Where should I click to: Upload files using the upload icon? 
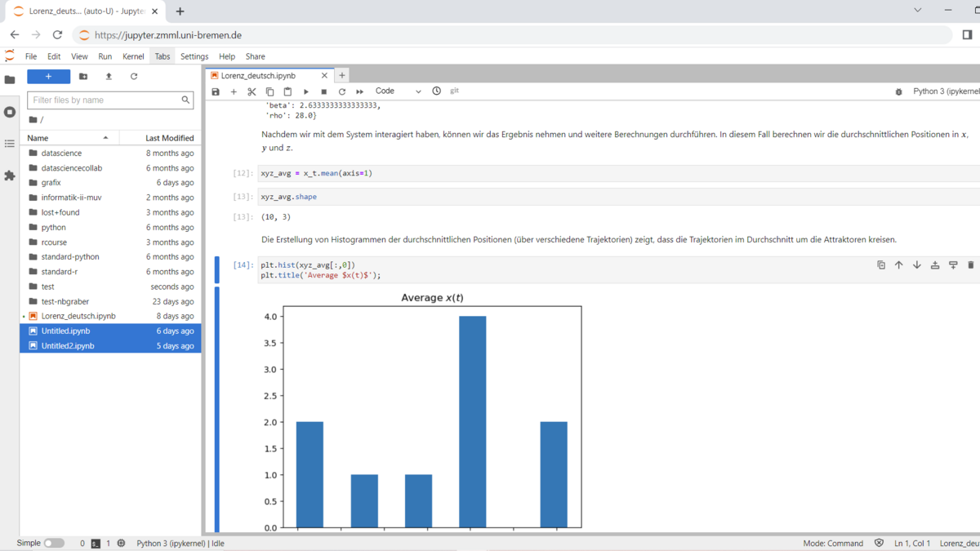109,76
